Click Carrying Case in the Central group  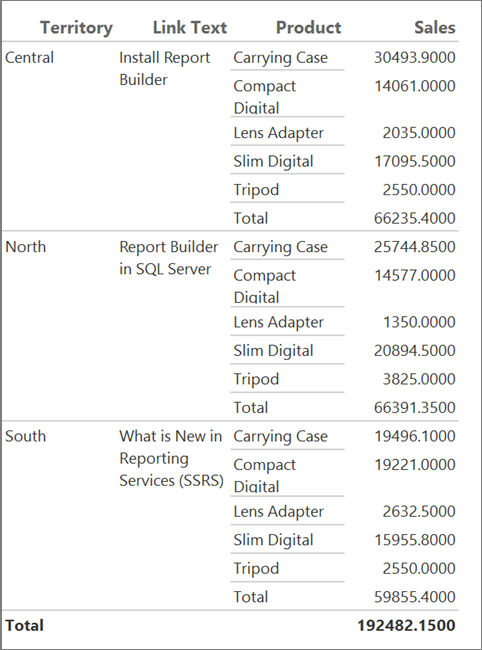click(x=281, y=58)
